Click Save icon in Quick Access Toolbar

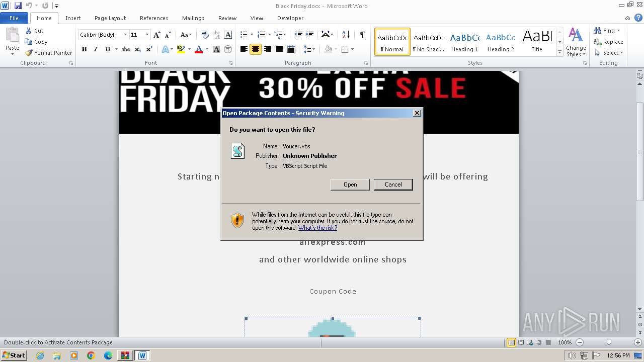(x=18, y=6)
